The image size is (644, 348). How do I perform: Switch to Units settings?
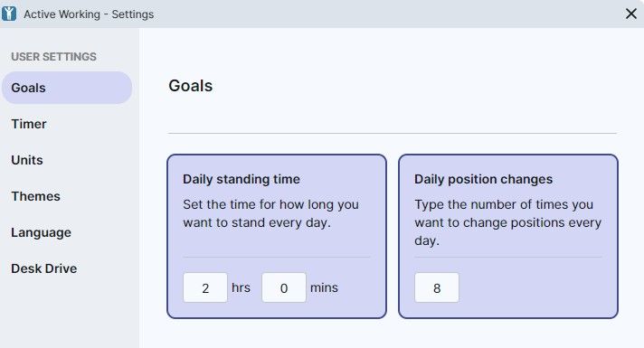(x=27, y=160)
